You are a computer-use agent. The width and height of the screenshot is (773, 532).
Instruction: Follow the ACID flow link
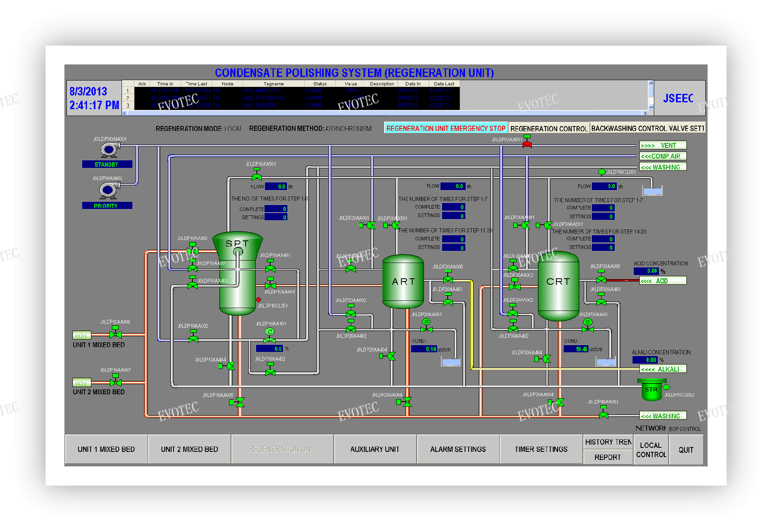pos(663,281)
